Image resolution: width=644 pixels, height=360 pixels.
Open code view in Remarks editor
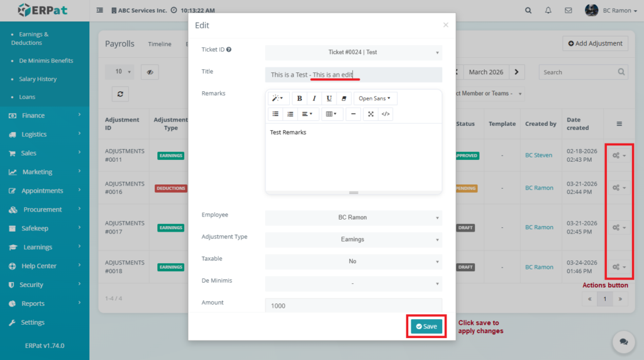click(386, 114)
